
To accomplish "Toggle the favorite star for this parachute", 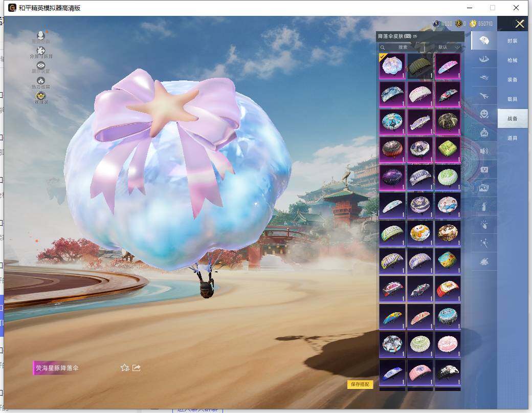I will pos(124,368).
